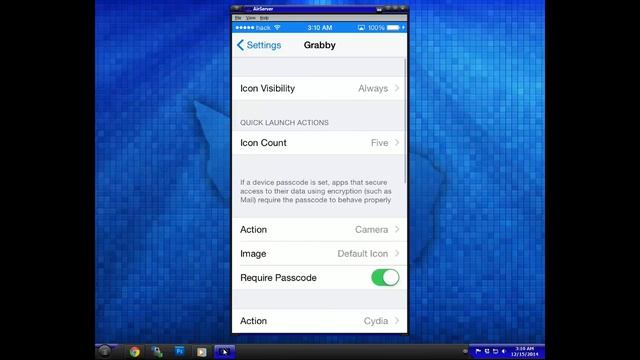Toggle the Require Passcode switch
The image size is (640, 360).
385,278
